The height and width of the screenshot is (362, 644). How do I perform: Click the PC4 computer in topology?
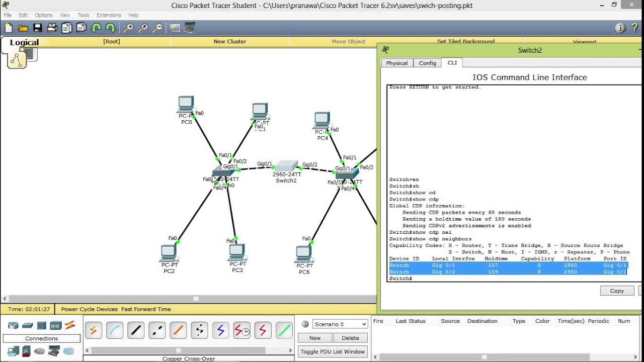[x=322, y=121]
